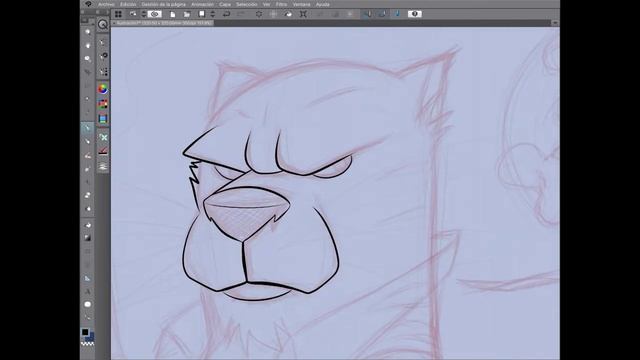Toggle the third blue snap-to-grid button

click(397, 14)
